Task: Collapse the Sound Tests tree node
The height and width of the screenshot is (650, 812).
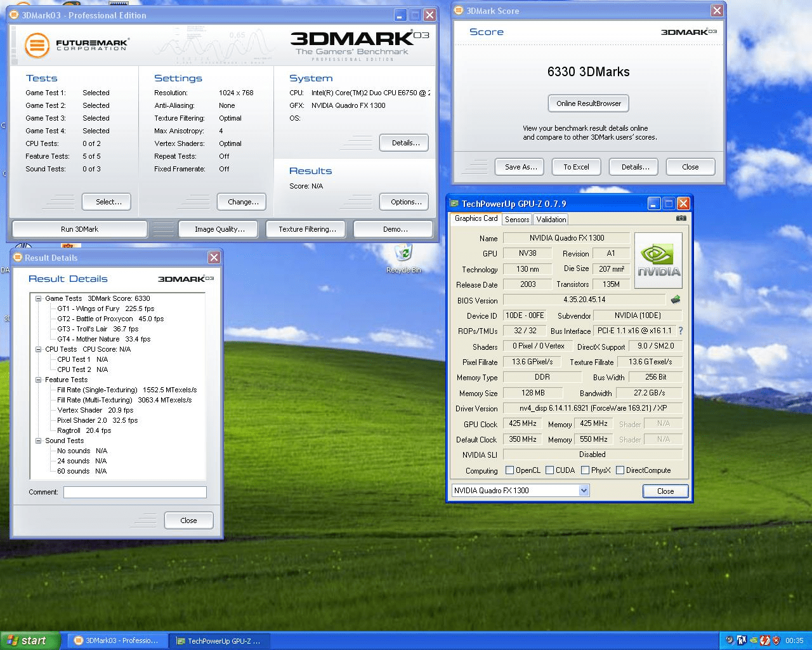Action: pyautogui.click(x=38, y=441)
